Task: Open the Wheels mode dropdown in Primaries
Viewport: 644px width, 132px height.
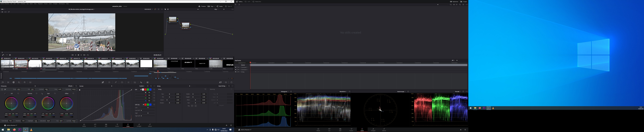Action: point(71,86)
